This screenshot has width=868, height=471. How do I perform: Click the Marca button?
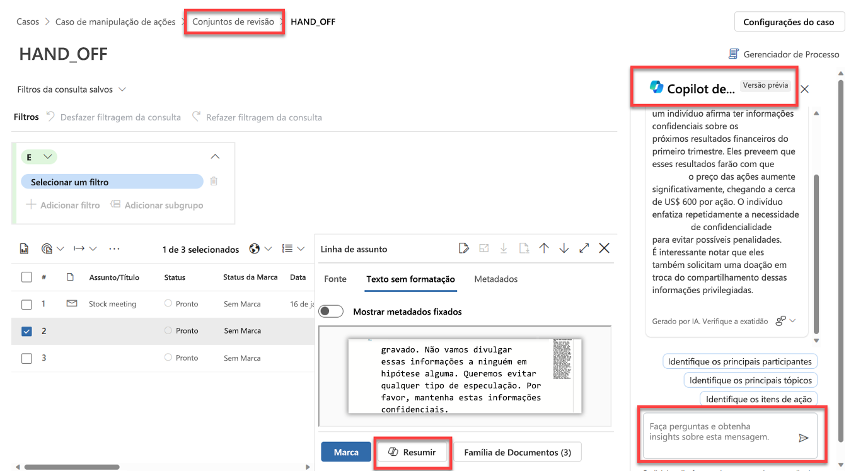click(346, 452)
